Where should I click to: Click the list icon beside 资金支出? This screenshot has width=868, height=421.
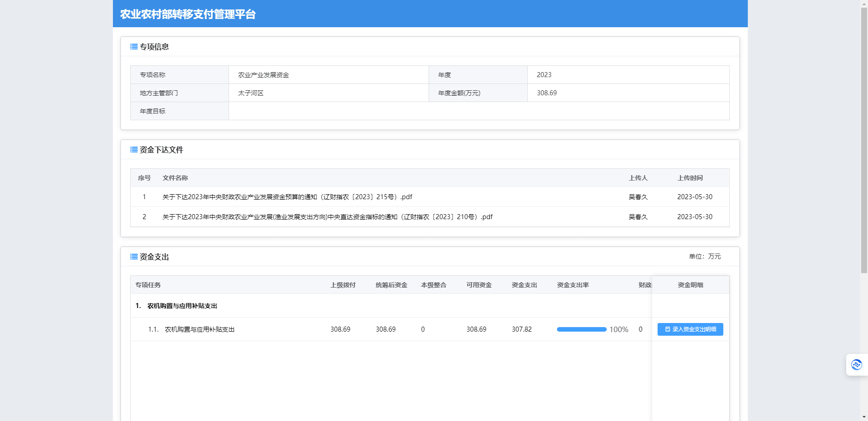(x=134, y=257)
